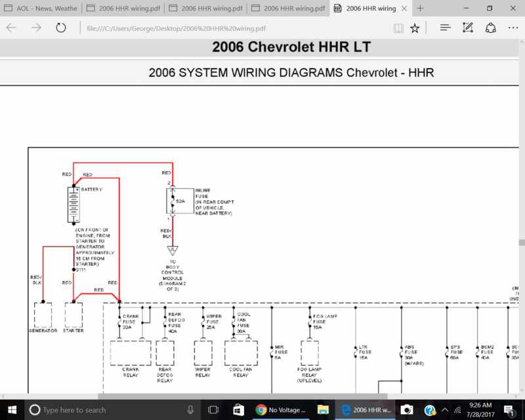The image size is (525, 420).
Task: Go back to the previous page
Action: tap(12, 28)
